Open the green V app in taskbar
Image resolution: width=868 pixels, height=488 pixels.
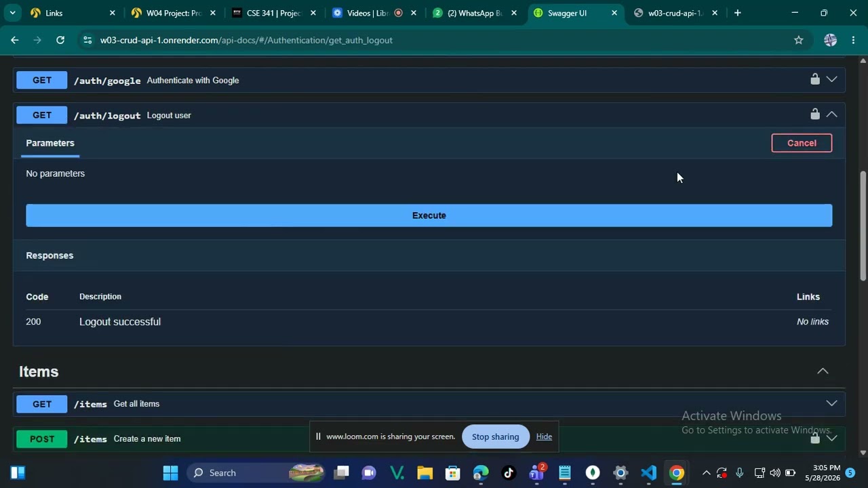click(397, 472)
